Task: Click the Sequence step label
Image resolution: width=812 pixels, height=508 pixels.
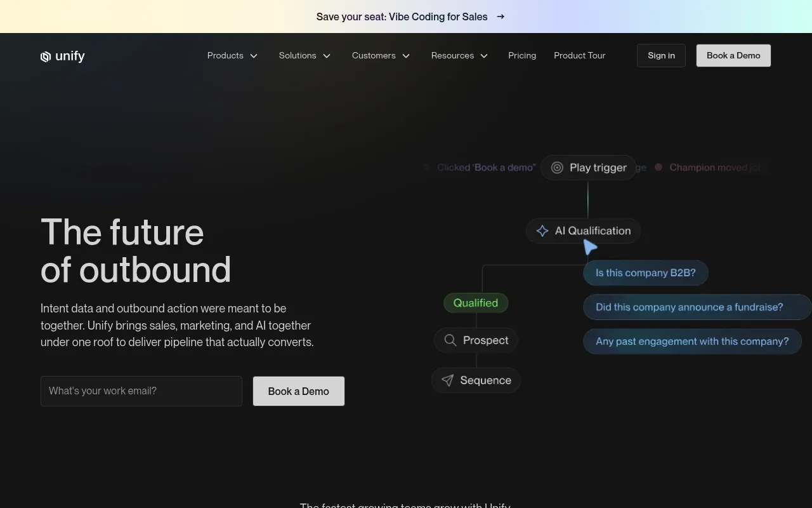Action: (486, 380)
